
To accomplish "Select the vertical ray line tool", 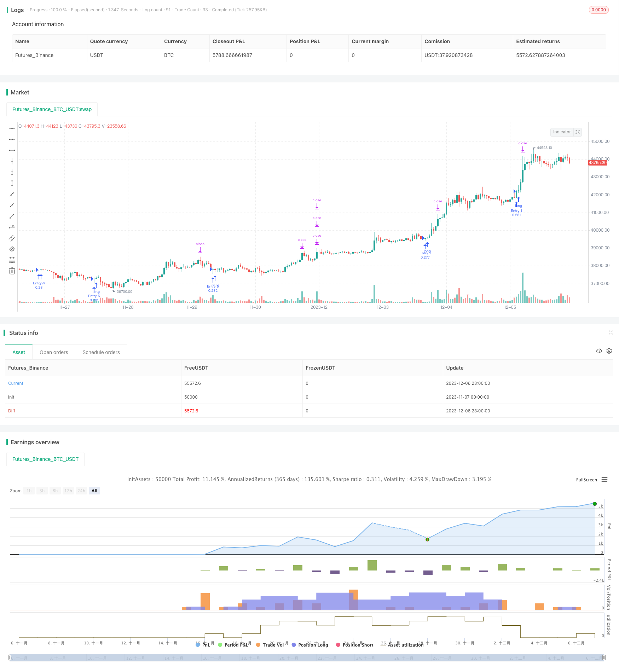I will tap(12, 172).
